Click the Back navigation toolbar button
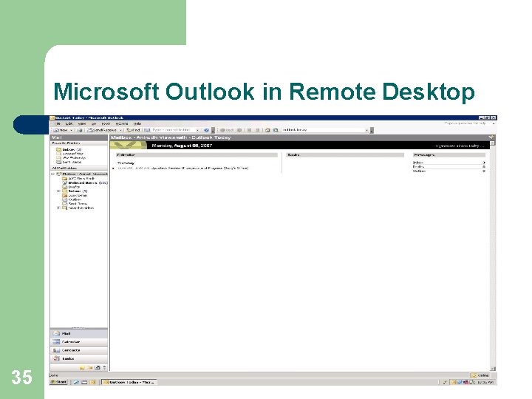Image resolution: width=532 pixels, height=399 pixels. (227, 130)
